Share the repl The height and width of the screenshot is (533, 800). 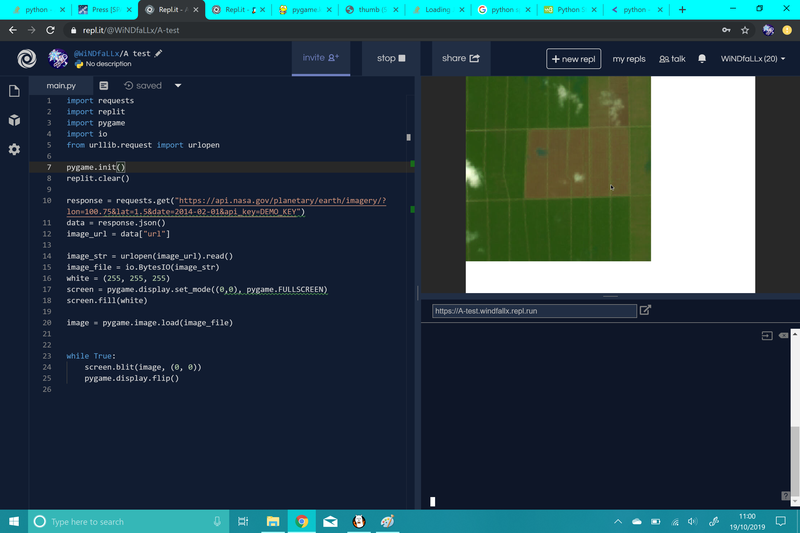pos(461,58)
